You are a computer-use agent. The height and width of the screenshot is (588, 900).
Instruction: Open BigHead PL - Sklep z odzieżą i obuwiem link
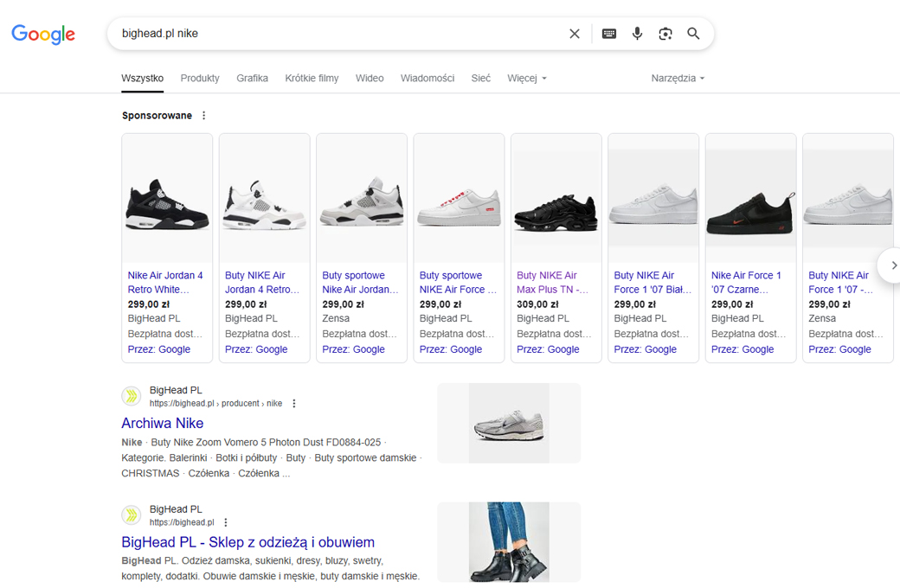coord(248,542)
